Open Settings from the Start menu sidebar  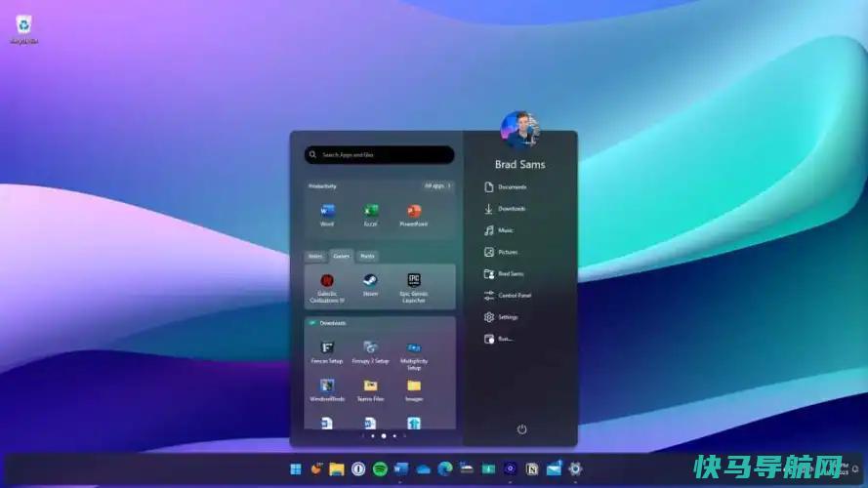click(501, 317)
